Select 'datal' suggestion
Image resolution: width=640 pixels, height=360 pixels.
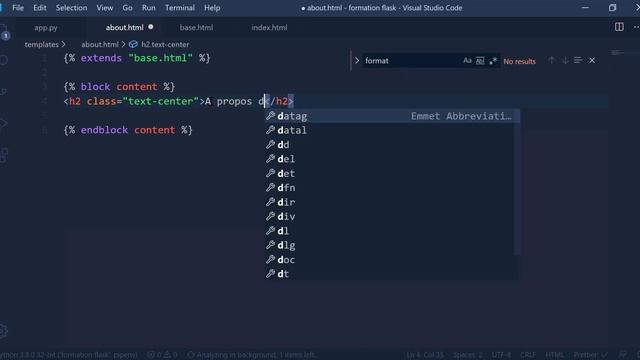390,130
